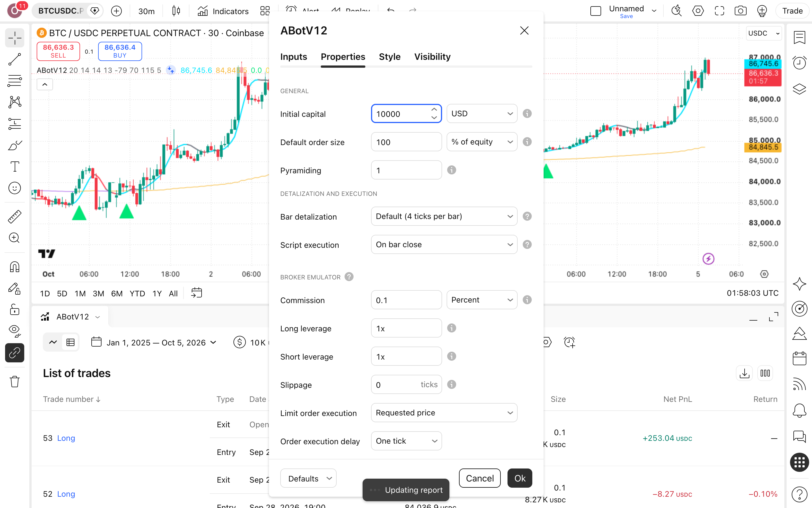Download list of trades
The height and width of the screenshot is (508, 812).
[744, 373]
